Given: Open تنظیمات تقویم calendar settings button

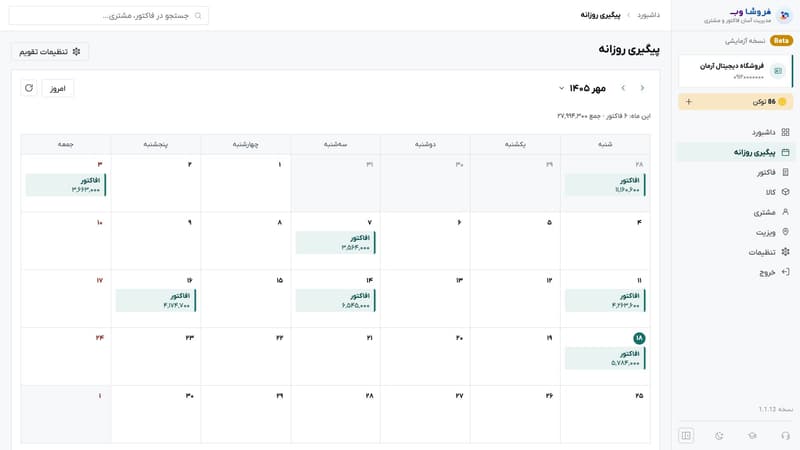Looking at the screenshot, I should pos(49,52).
